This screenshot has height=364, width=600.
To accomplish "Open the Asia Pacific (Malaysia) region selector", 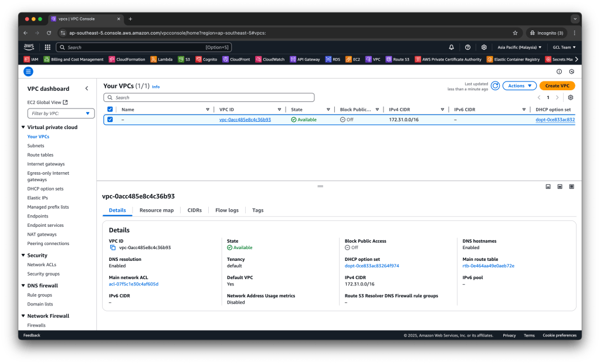I will (519, 47).
